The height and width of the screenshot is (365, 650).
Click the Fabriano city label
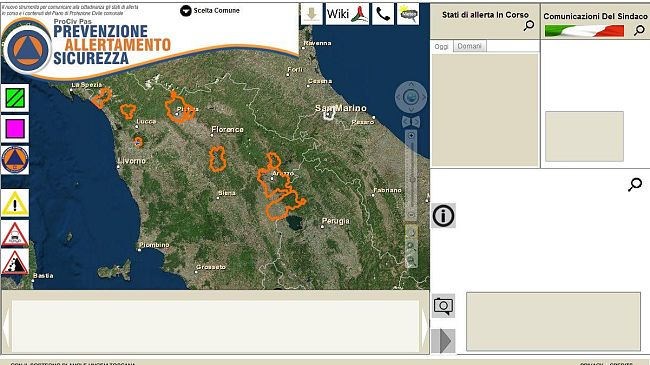(x=387, y=190)
